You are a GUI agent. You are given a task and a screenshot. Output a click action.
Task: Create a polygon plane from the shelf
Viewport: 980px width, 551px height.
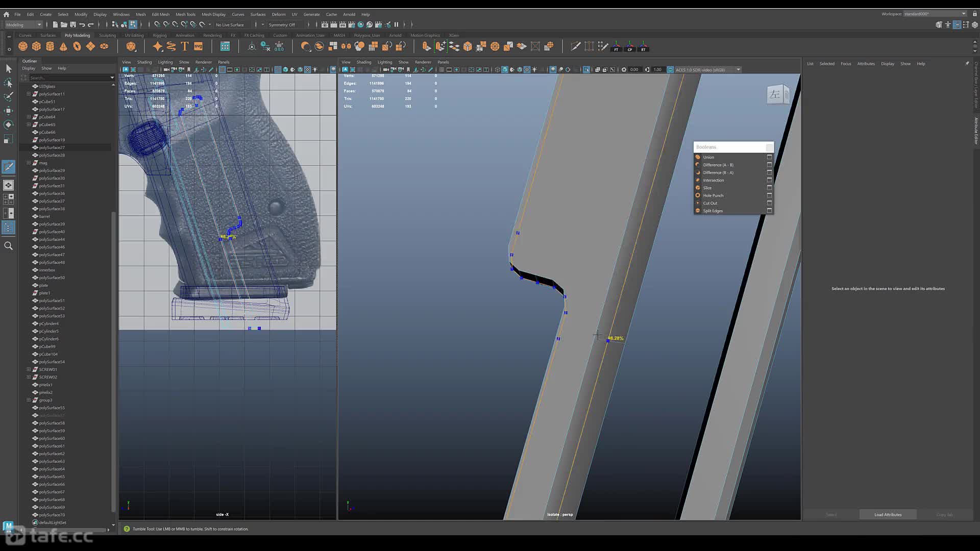90,46
